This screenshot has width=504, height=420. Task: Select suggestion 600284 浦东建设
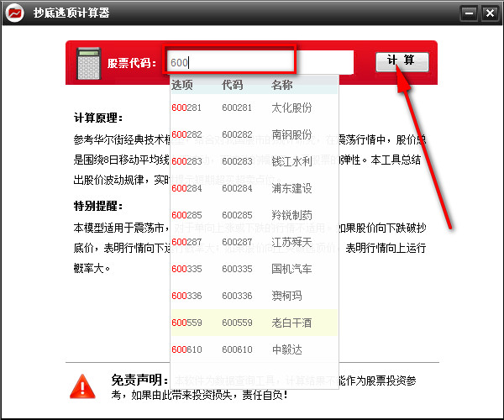pos(255,188)
